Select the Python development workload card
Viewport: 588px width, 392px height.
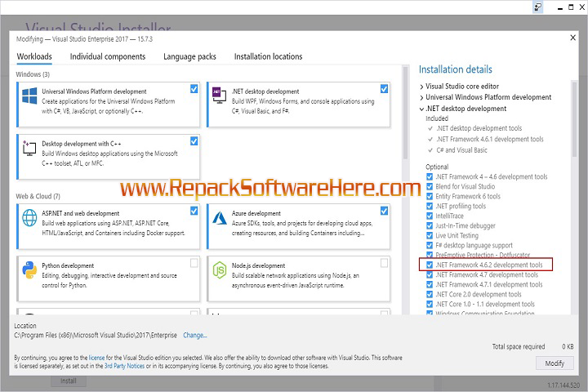tap(109, 278)
